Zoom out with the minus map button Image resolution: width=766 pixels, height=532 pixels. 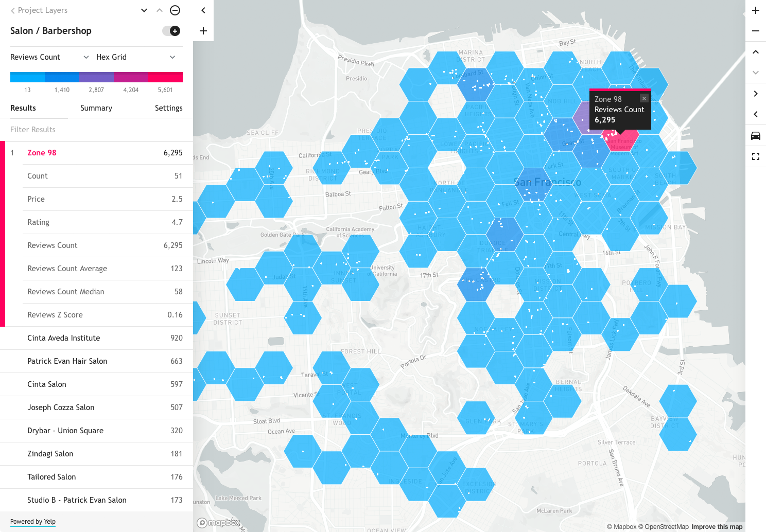[x=756, y=31]
